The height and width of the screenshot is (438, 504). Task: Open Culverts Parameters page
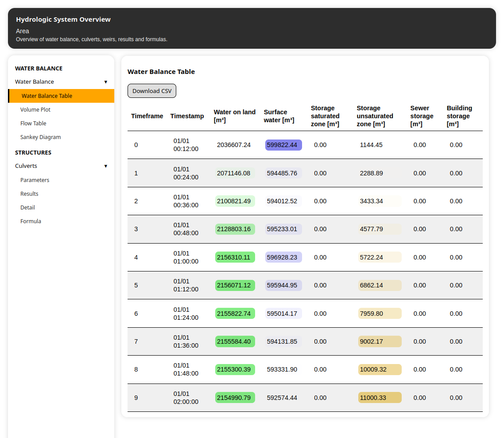click(35, 180)
